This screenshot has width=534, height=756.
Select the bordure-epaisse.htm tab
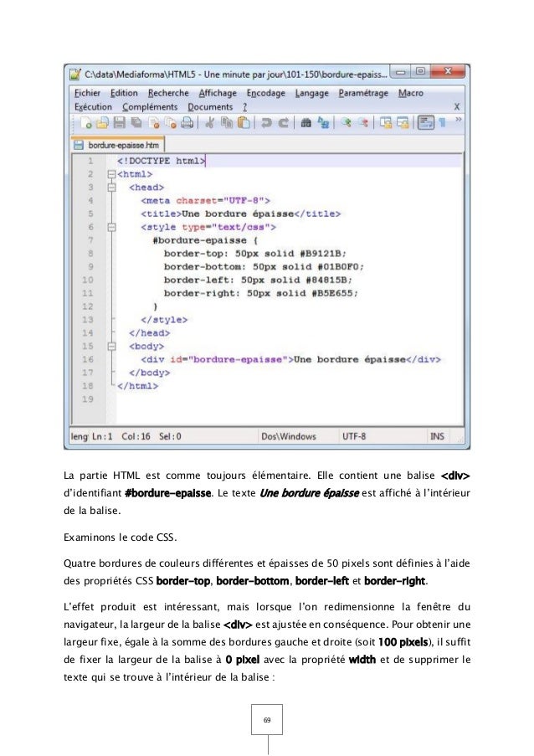(118, 145)
